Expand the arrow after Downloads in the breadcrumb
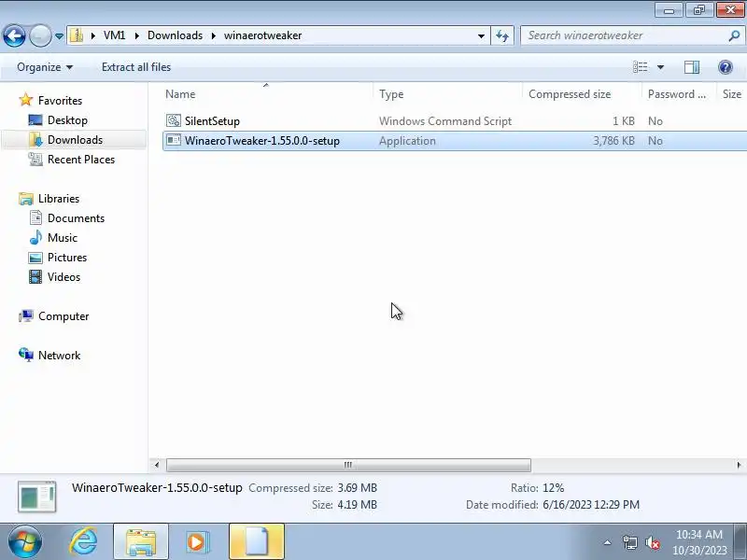Viewport: 747px width, 560px height. 214,35
